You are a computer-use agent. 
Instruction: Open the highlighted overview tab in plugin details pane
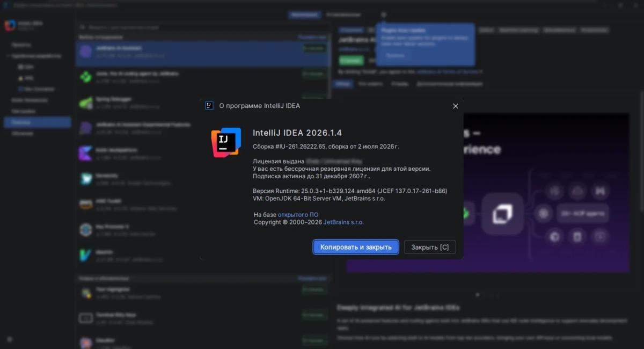(x=342, y=84)
